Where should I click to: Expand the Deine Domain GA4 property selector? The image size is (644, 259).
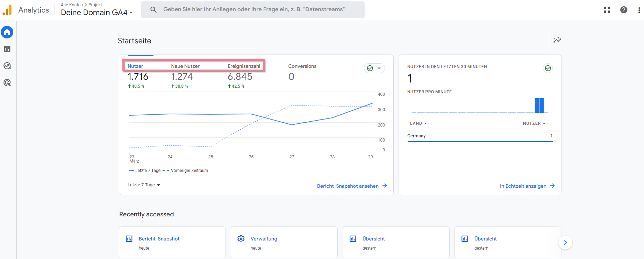coord(97,13)
